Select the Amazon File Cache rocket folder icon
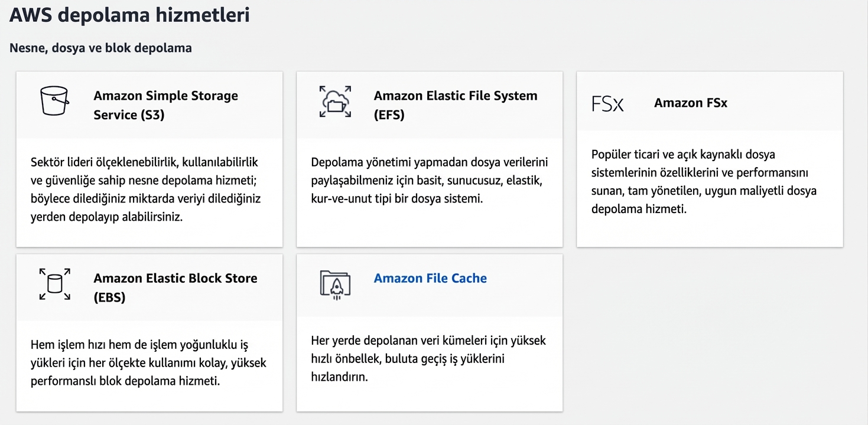 334,285
